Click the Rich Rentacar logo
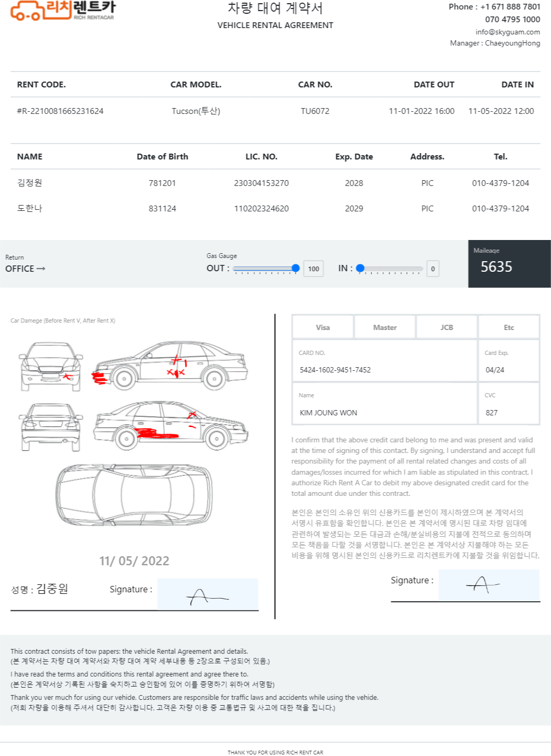This screenshot has height=756, width=551. (63, 10)
